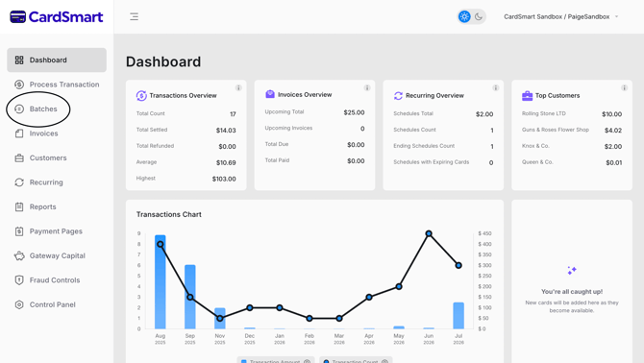Click Knox & Co. customer row
The width and height of the screenshot is (644, 363).
tap(572, 146)
